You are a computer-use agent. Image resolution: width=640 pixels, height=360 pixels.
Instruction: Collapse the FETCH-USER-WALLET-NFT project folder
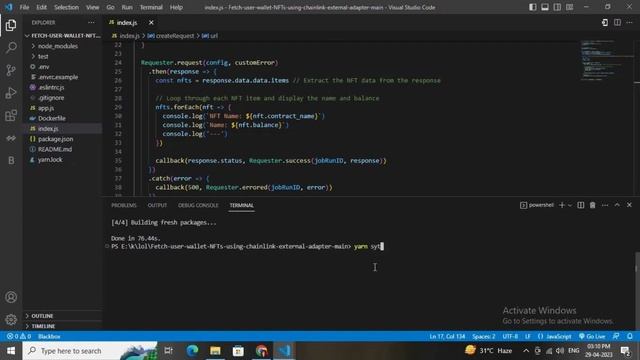click(63, 36)
